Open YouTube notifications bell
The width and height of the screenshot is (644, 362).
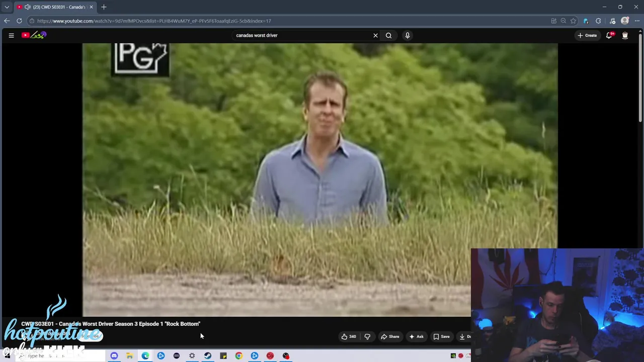609,35
